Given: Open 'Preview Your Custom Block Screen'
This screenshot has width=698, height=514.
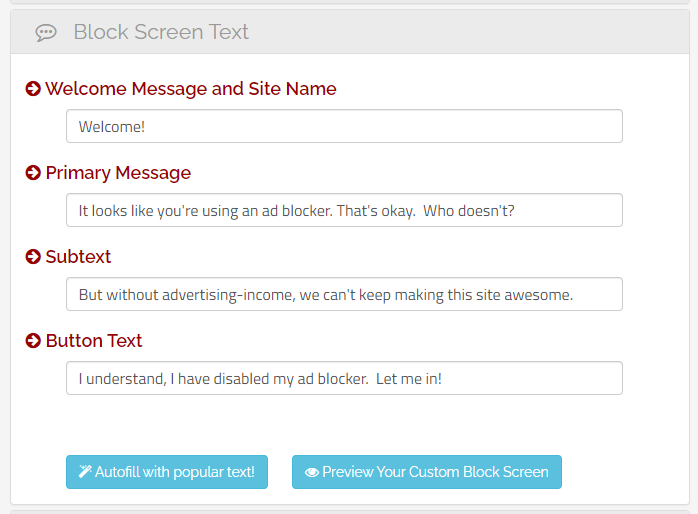Looking at the screenshot, I should [x=426, y=472].
